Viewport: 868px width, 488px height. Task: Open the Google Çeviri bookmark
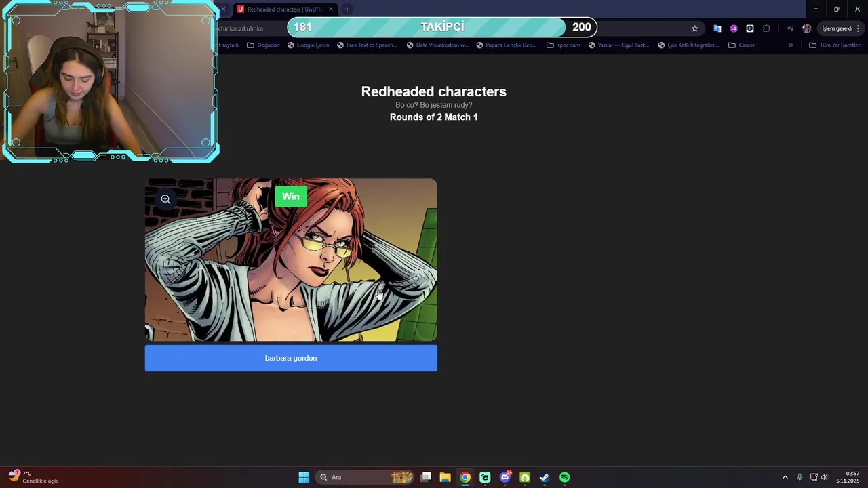click(308, 45)
